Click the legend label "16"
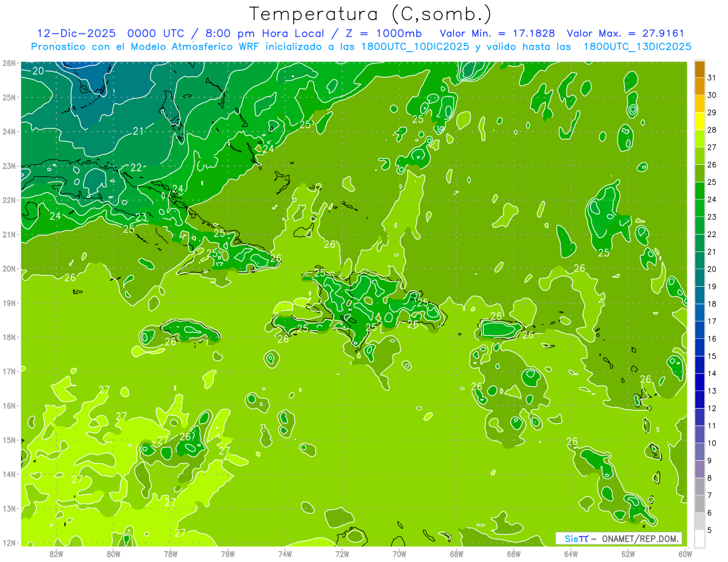The height and width of the screenshot is (562, 728). (x=712, y=338)
